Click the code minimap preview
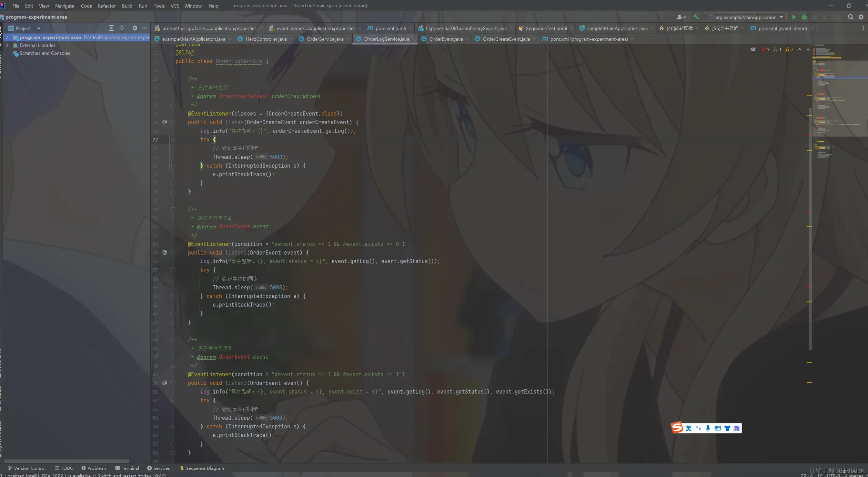This screenshot has height=477, width=868. [x=840, y=98]
